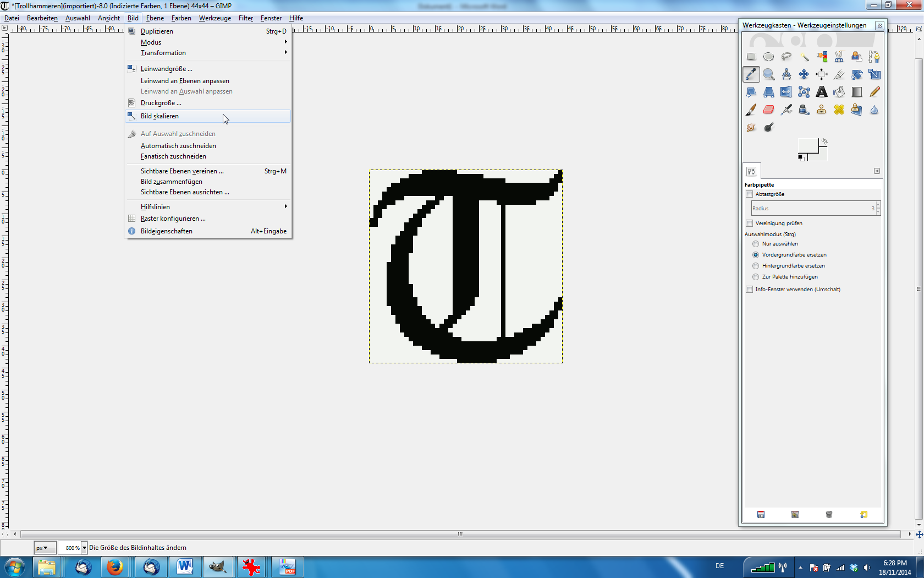Enable the Abtastgröße checkbox
The image size is (924, 578).
pyautogui.click(x=749, y=194)
